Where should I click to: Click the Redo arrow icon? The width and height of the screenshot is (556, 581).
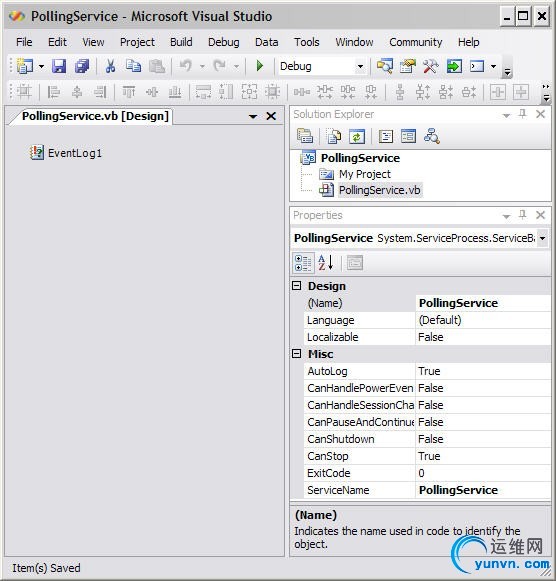pyautogui.click(x=220, y=66)
